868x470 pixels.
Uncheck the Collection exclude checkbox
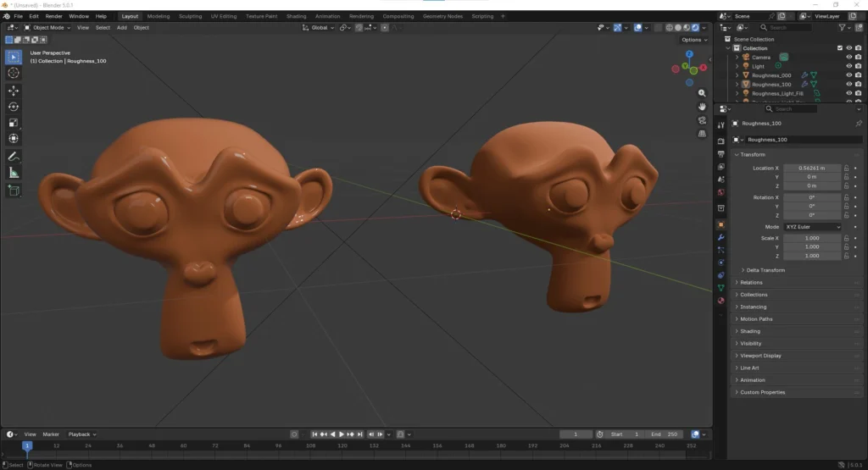click(x=840, y=48)
